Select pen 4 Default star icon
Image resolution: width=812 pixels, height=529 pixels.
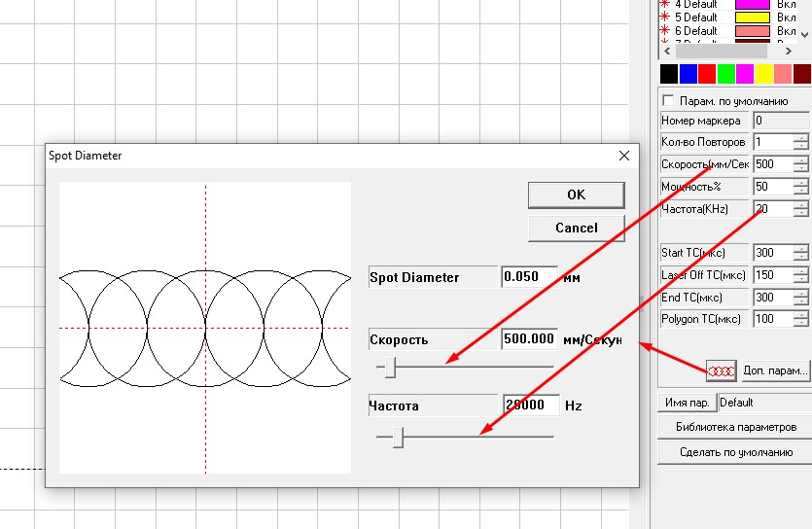665,5
